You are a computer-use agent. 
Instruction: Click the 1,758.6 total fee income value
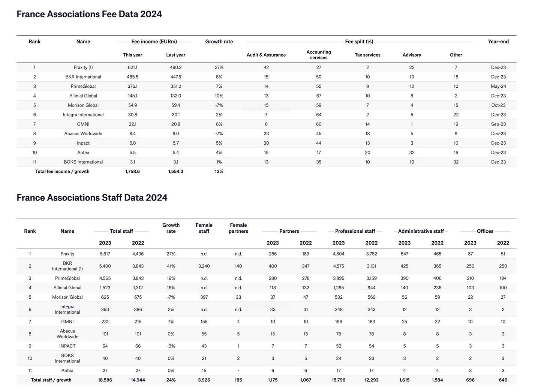click(132, 171)
